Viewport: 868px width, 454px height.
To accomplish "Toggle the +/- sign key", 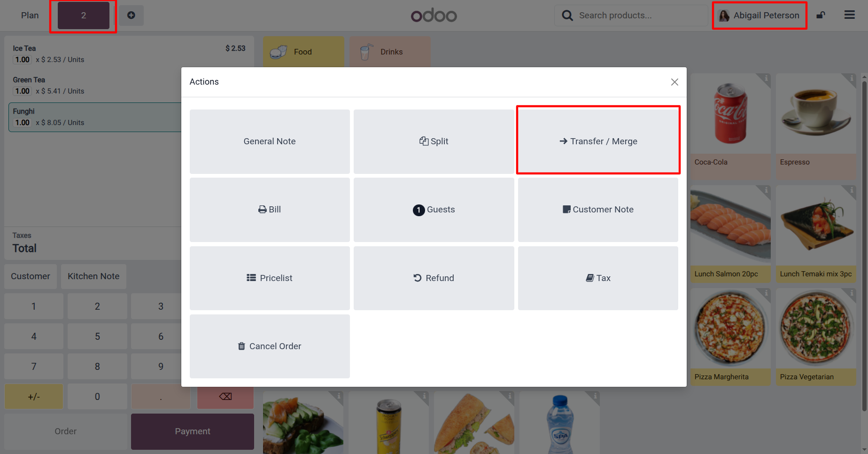I will (34, 397).
